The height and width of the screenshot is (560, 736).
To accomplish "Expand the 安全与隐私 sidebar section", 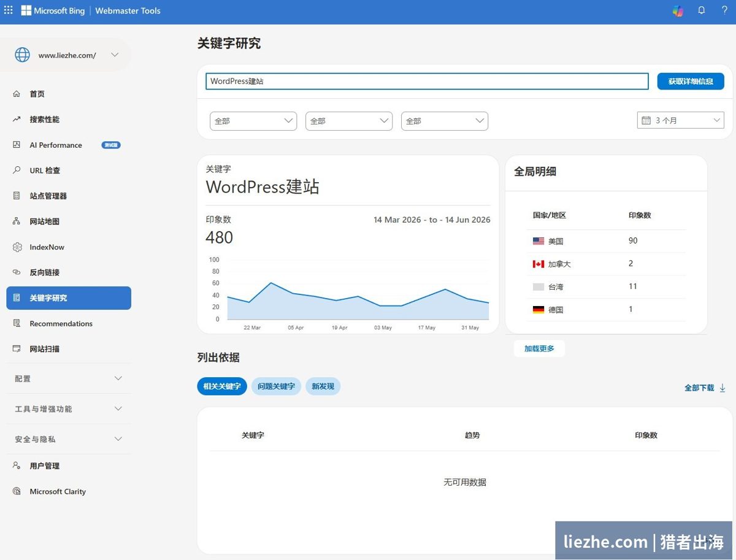I will tap(69, 439).
